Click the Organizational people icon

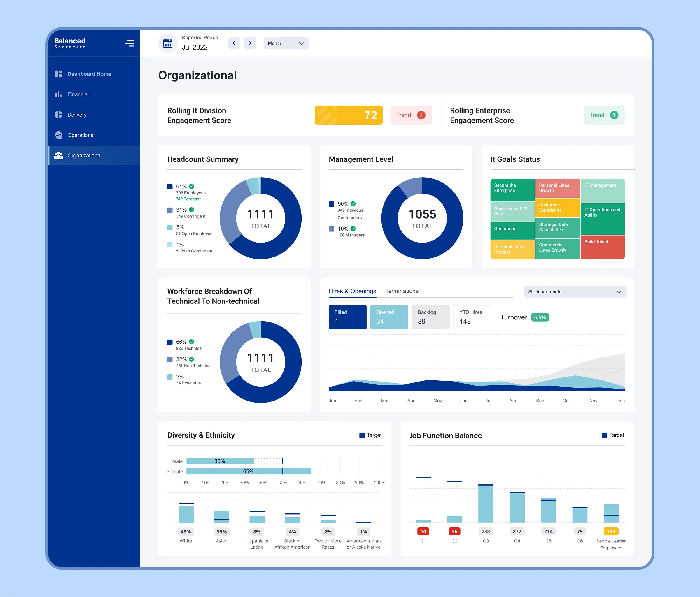click(x=58, y=155)
